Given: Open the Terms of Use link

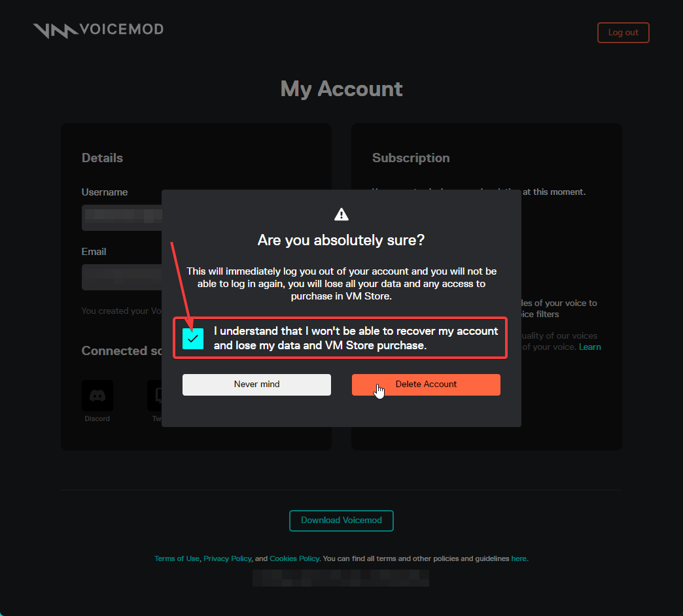Looking at the screenshot, I should (x=177, y=558).
